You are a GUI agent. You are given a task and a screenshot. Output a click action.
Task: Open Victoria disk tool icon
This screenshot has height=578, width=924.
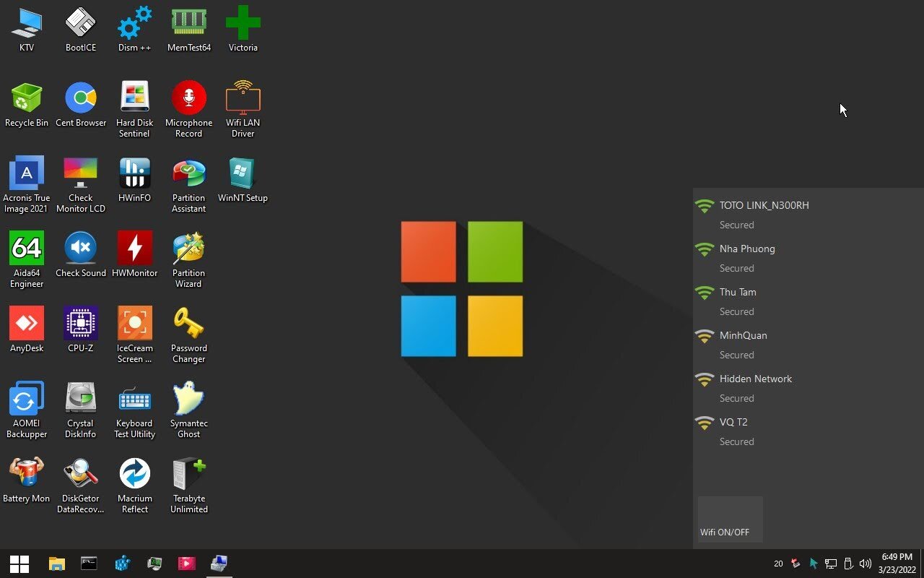point(243,29)
